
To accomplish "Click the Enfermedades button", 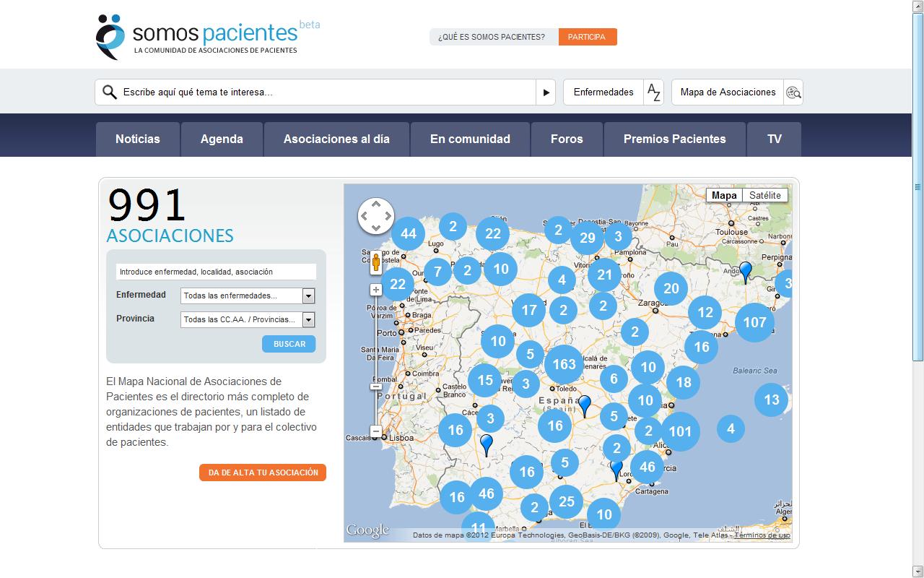I will (x=603, y=92).
